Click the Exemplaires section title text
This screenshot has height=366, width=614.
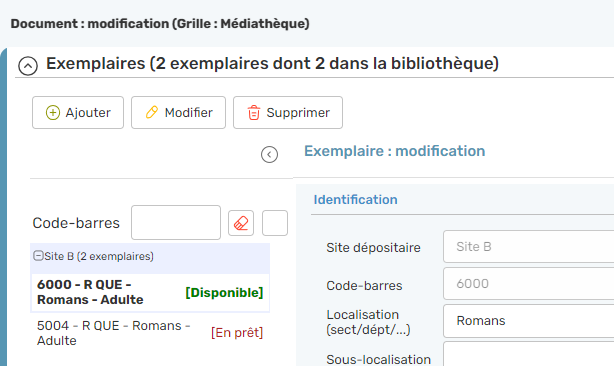point(273,63)
